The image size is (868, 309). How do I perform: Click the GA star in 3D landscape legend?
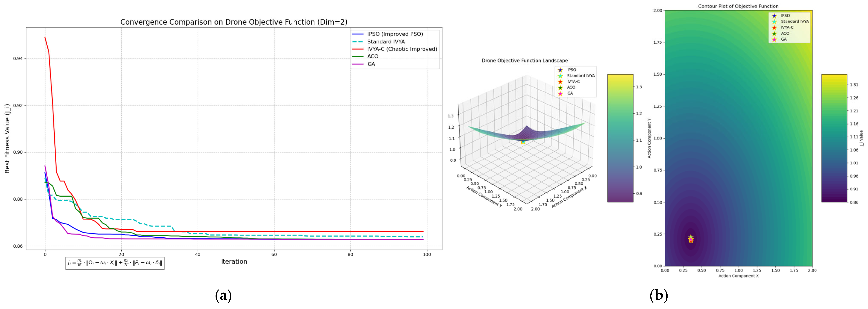[560, 93]
